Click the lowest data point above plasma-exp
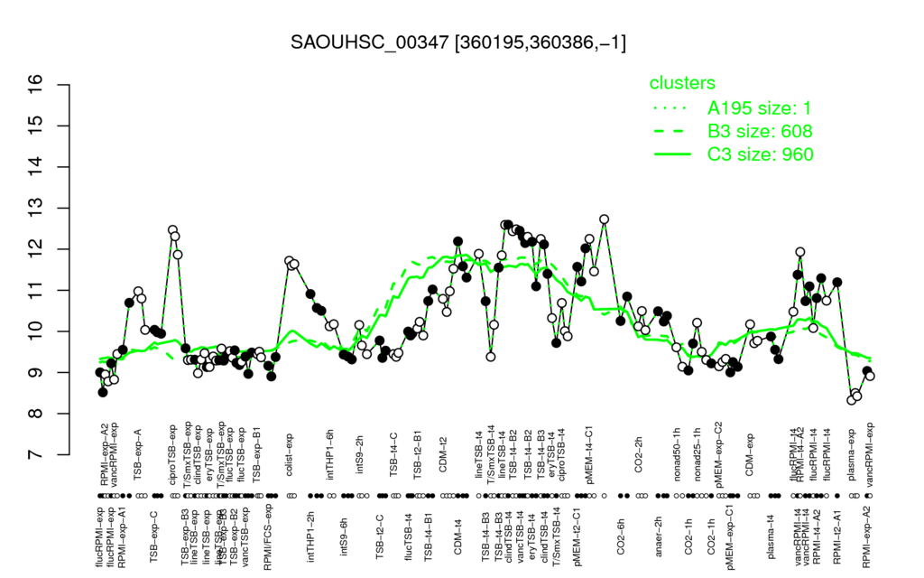 (851, 400)
